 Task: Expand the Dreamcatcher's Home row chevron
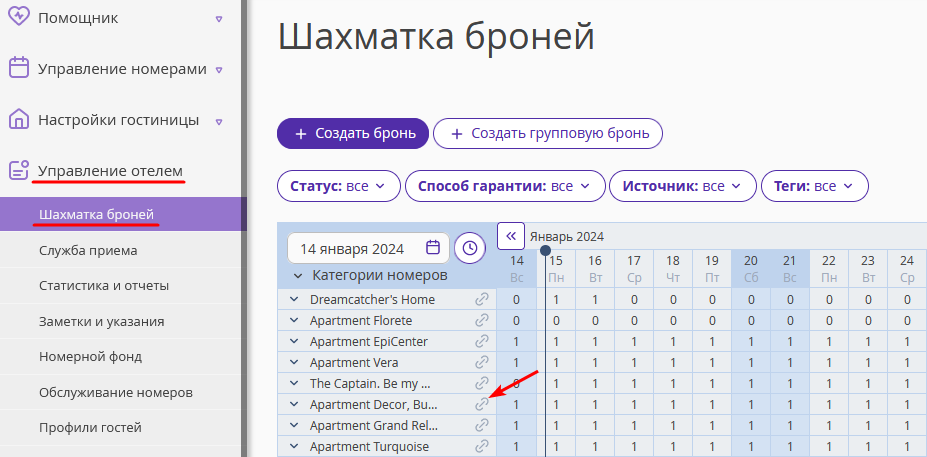(x=294, y=299)
